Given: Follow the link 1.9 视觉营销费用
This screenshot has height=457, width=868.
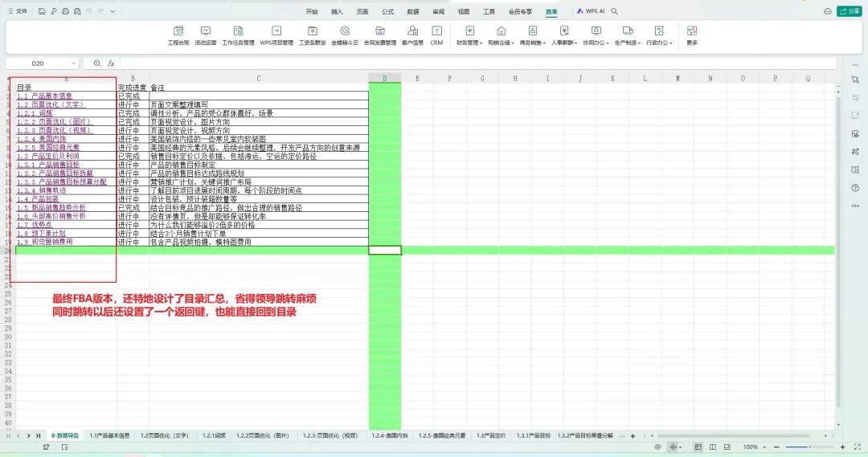Looking at the screenshot, I should [x=44, y=243].
